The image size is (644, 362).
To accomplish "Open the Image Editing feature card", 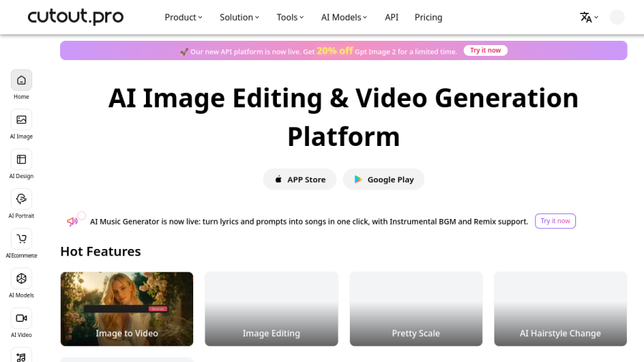I will (271, 309).
